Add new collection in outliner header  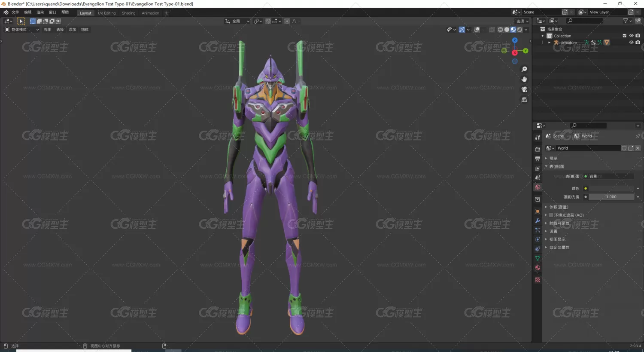point(638,21)
